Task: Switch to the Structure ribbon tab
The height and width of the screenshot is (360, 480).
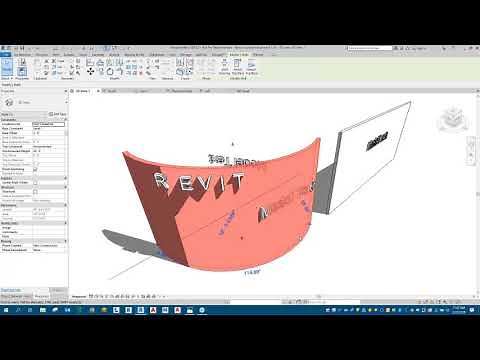Action: 42,55
